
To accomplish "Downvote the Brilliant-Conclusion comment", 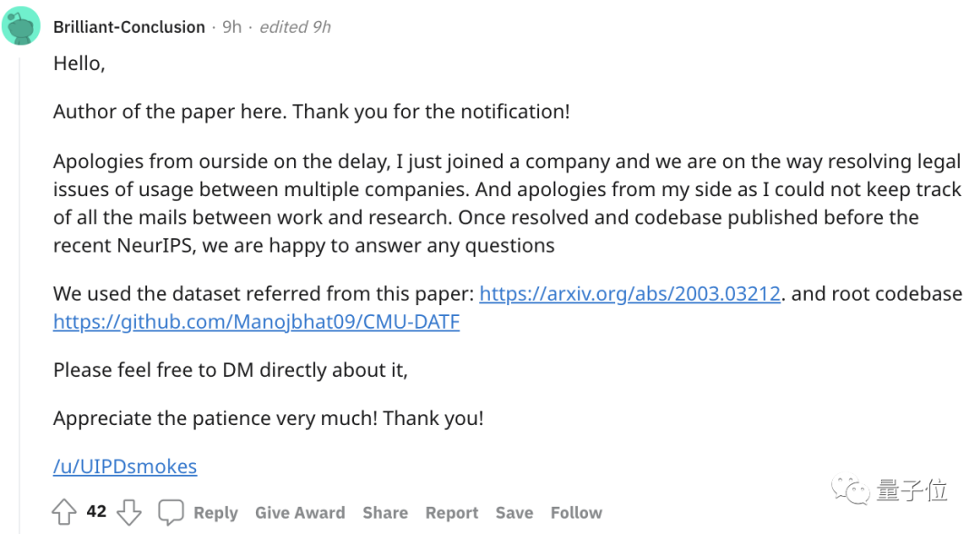I will pyautogui.click(x=130, y=512).
